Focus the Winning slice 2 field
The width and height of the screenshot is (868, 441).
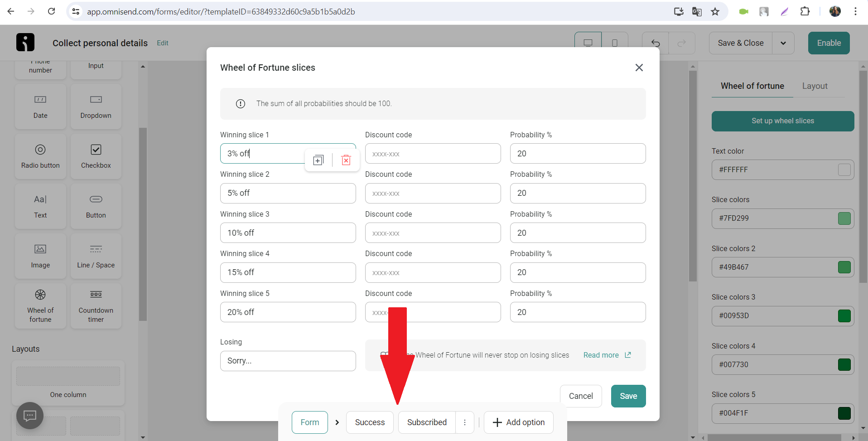pos(288,193)
